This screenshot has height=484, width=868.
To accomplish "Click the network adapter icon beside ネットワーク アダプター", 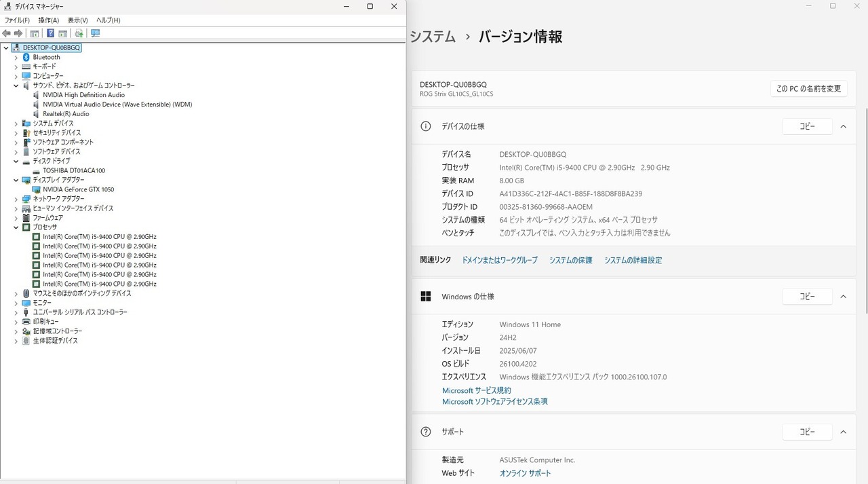I will coord(26,199).
